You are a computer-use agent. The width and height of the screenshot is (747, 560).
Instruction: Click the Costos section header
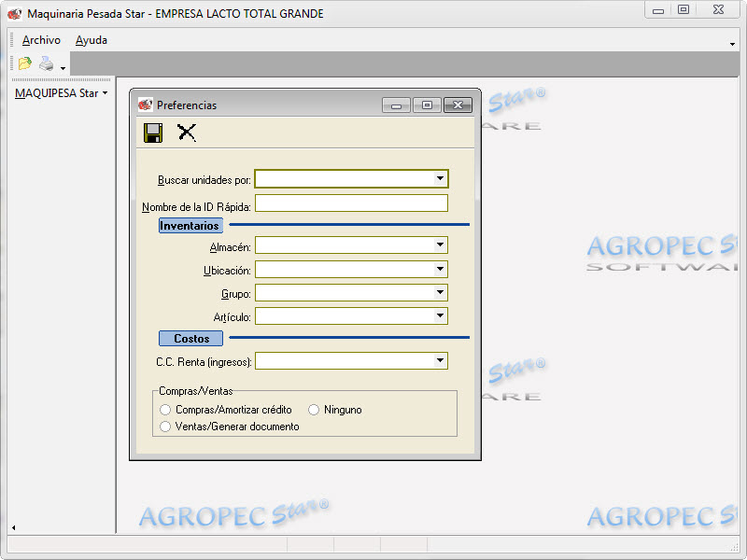coord(190,339)
